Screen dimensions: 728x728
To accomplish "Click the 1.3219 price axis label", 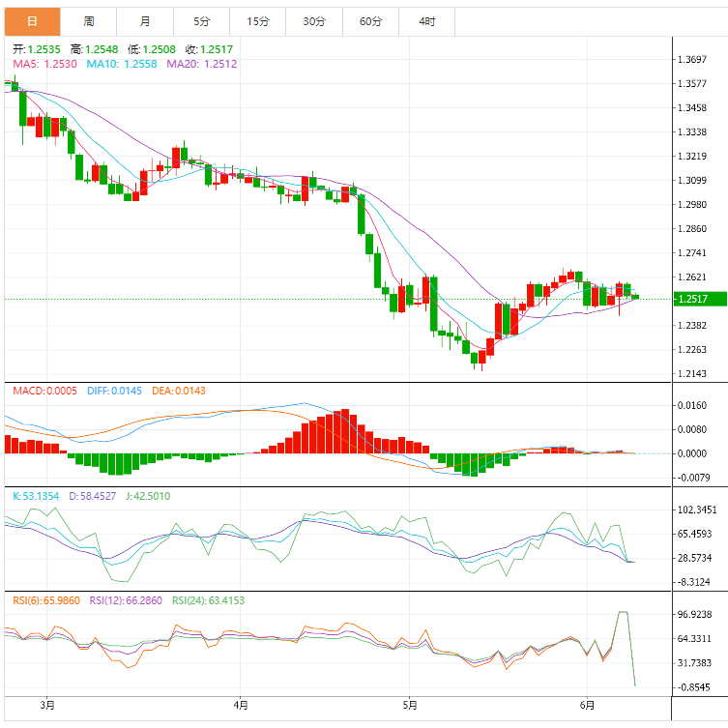I will click(692, 156).
